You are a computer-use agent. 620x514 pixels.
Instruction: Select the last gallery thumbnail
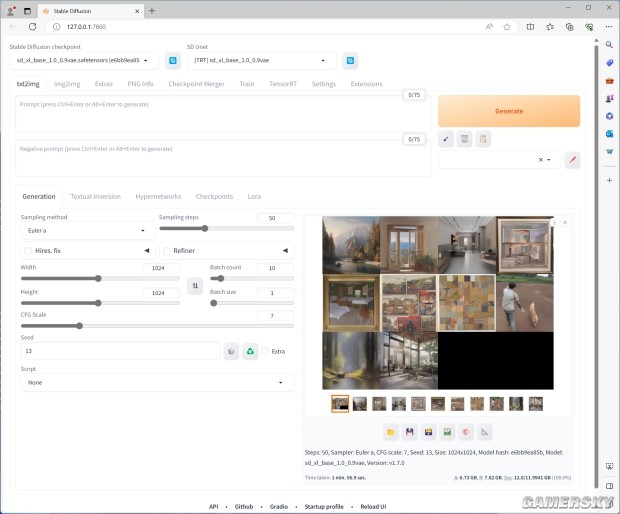pyautogui.click(x=536, y=404)
